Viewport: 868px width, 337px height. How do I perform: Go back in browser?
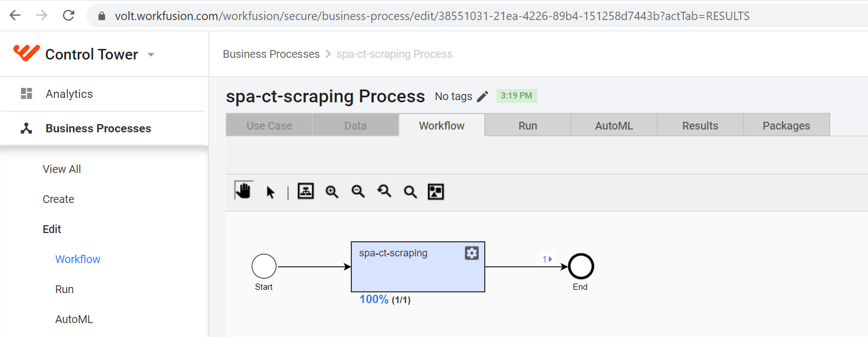(15, 16)
